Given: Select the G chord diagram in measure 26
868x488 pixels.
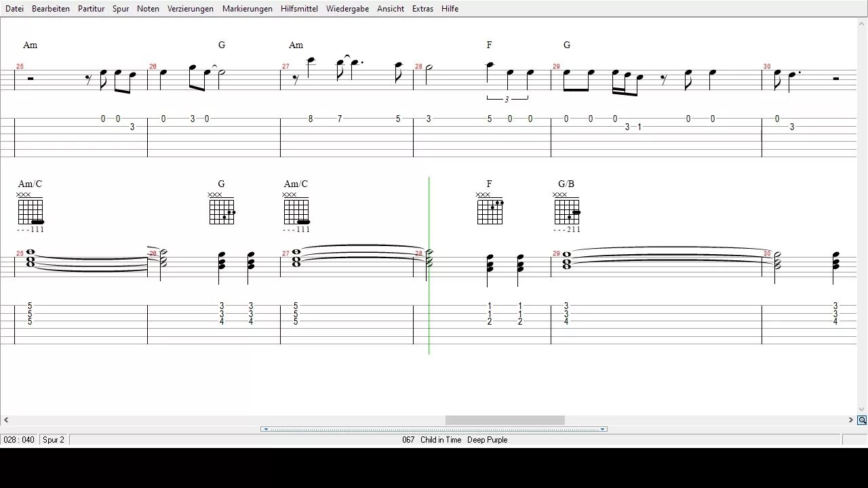Looking at the screenshot, I should click(222, 209).
